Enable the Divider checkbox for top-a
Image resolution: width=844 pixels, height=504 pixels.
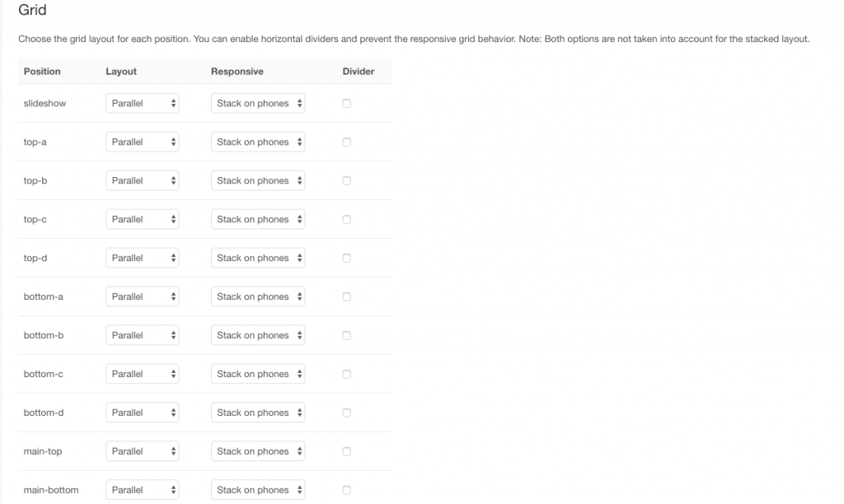point(346,142)
